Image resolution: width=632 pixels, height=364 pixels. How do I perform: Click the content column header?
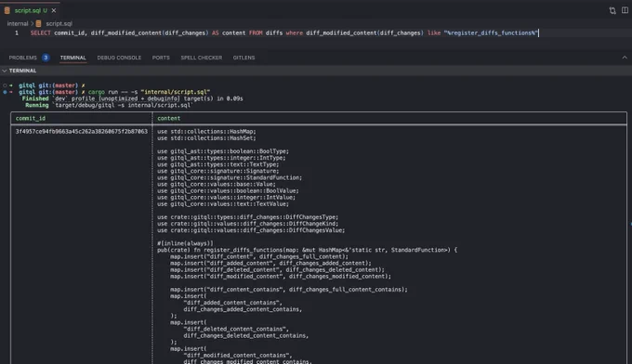pyautogui.click(x=169, y=118)
